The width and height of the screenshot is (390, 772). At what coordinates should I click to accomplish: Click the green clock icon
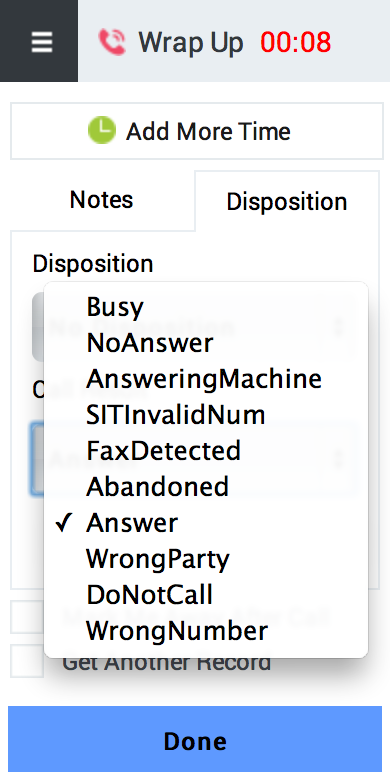pyautogui.click(x=102, y=130)
